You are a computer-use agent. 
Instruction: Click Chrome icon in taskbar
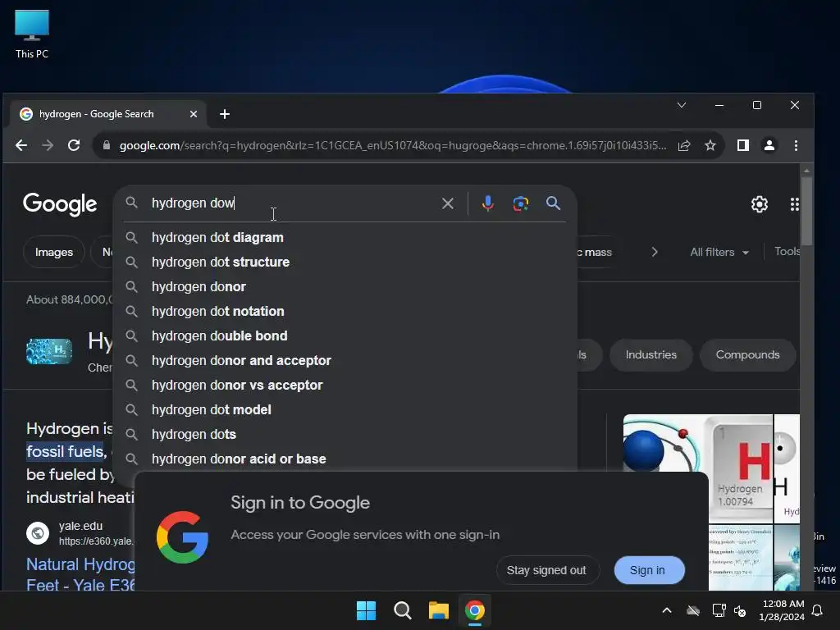click(475, 610)
